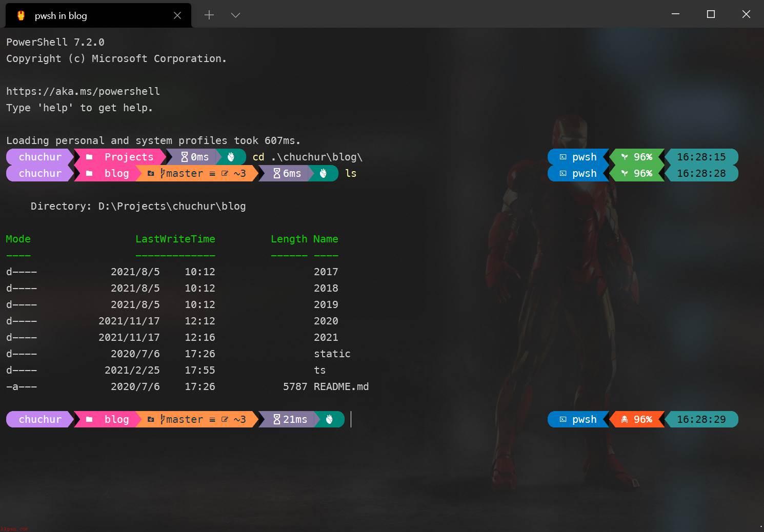Maximize the terminal window
The width and height of the screenshot is (764, 532).
(711, 14)
